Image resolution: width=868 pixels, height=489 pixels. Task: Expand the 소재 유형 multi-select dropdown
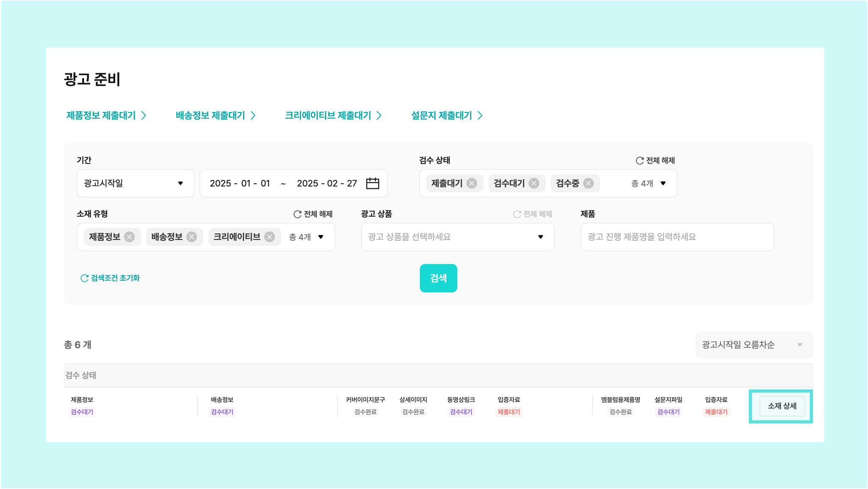click(321, 237)
